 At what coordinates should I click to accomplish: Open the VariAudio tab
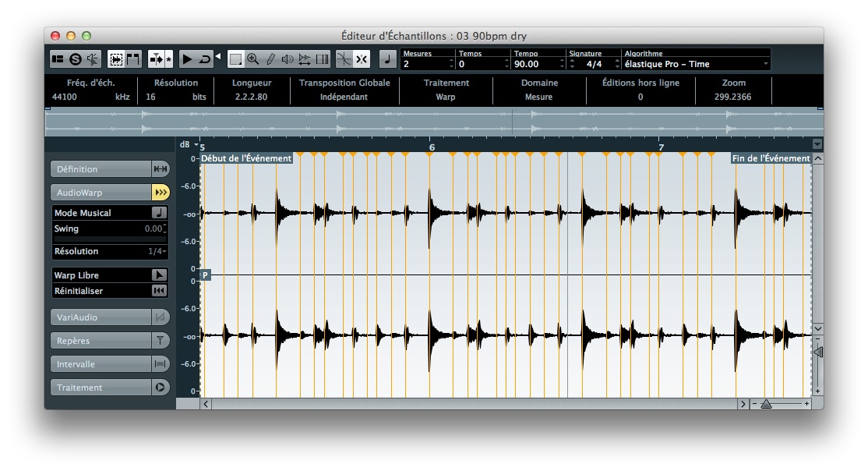[101, 317]
